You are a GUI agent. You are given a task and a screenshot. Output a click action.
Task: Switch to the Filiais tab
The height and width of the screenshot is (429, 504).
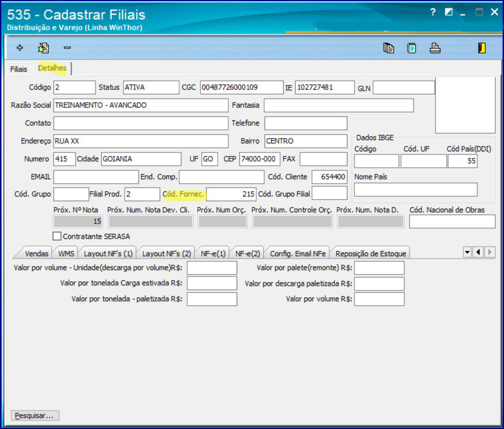click(19, 69)
